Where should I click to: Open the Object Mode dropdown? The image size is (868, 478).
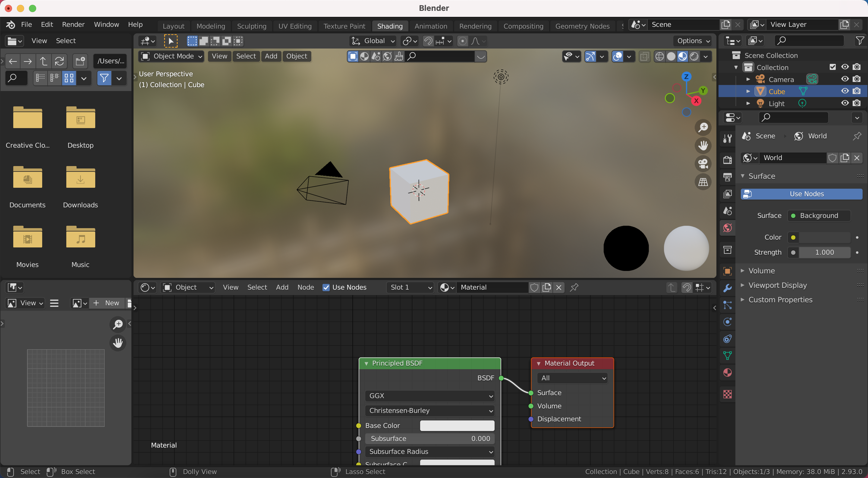[x=171, y=56]
